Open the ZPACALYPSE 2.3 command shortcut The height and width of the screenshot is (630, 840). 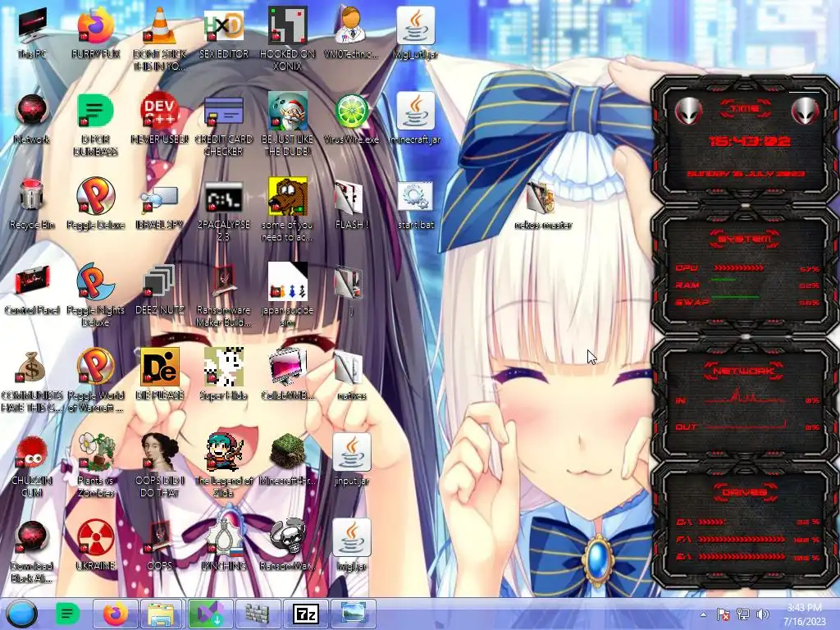[x=224, y=210]
